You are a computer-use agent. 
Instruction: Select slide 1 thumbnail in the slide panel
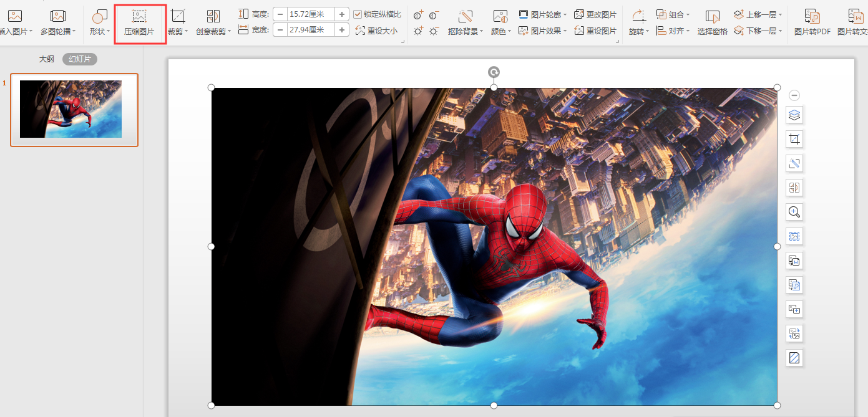point(74,110)
